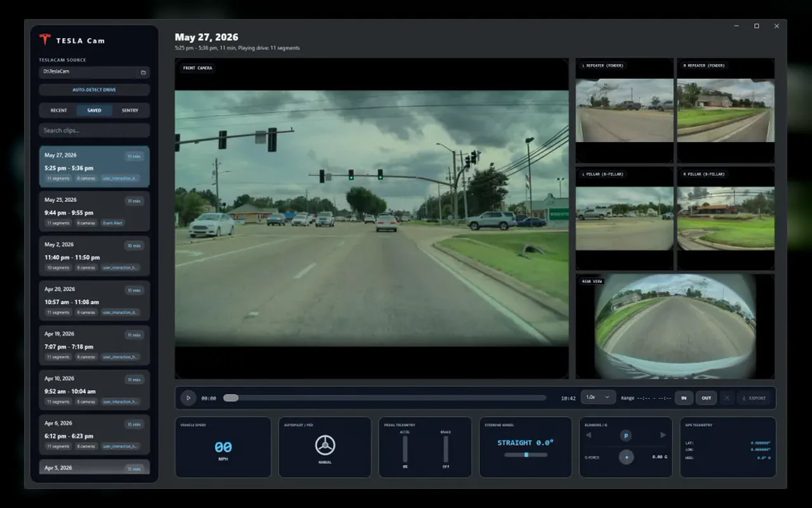Click the right blinker arrow indicator
This screenshot has width=812, height=508.
click(664, 436)
